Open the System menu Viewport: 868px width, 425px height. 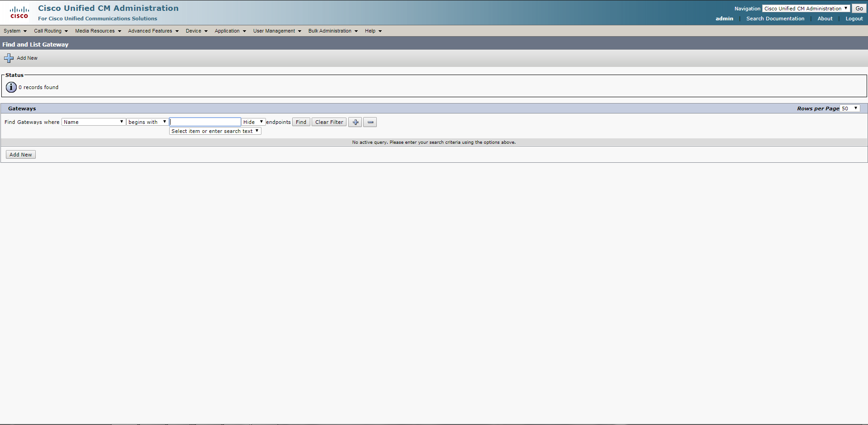point(15,31)
